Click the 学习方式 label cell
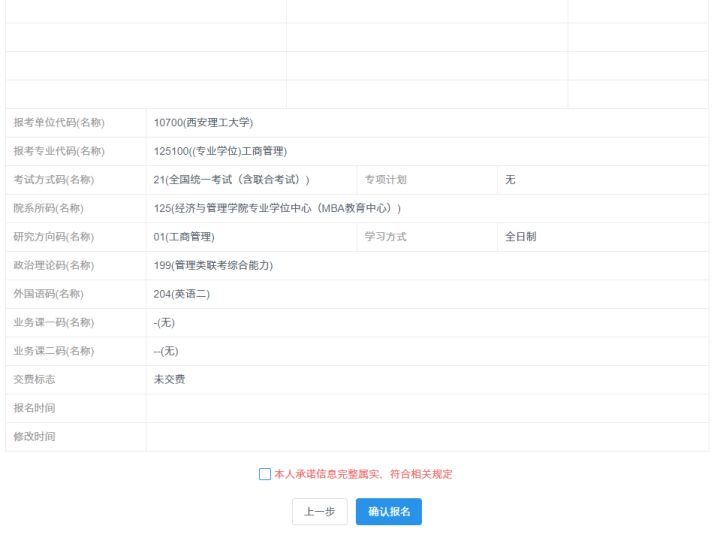This screenshot has width=720, height=541. [385, 237]
